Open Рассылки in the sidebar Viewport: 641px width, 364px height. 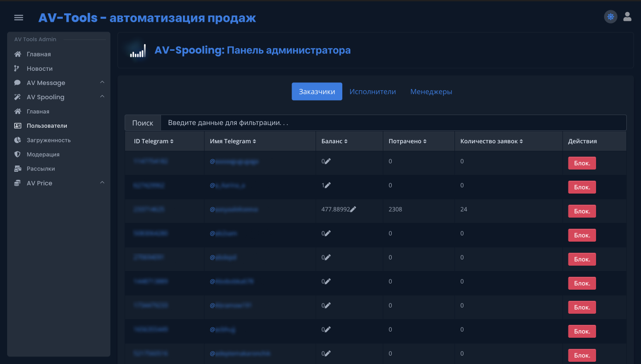click(41, 168)
